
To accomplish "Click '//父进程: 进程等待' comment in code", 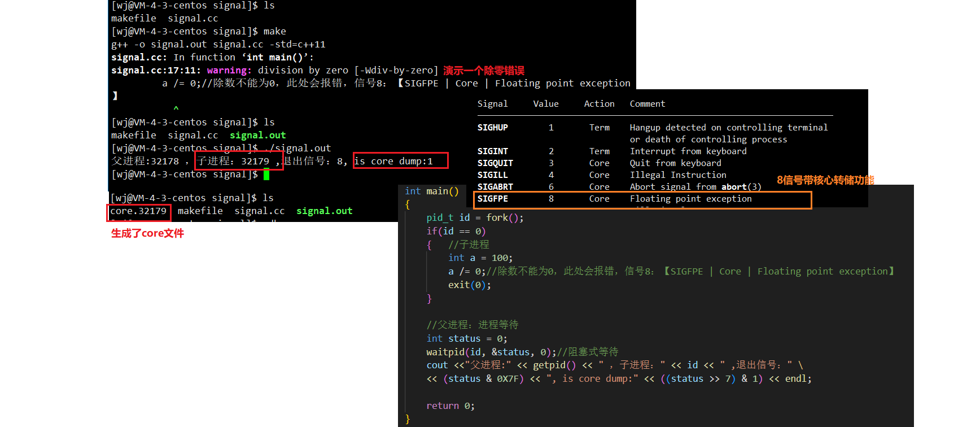I will click(x=473, y=325).
